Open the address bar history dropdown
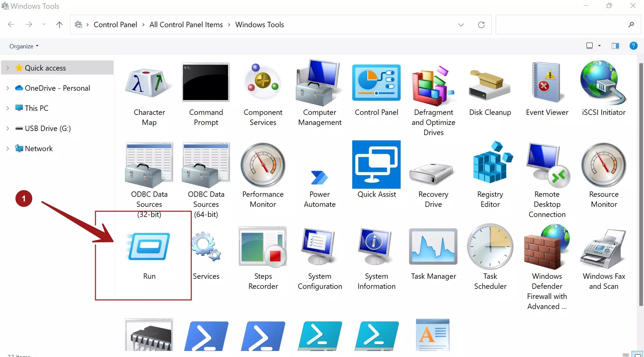Image resolution: width=644 pixels, height=357 pixels. tap(461, 25)
